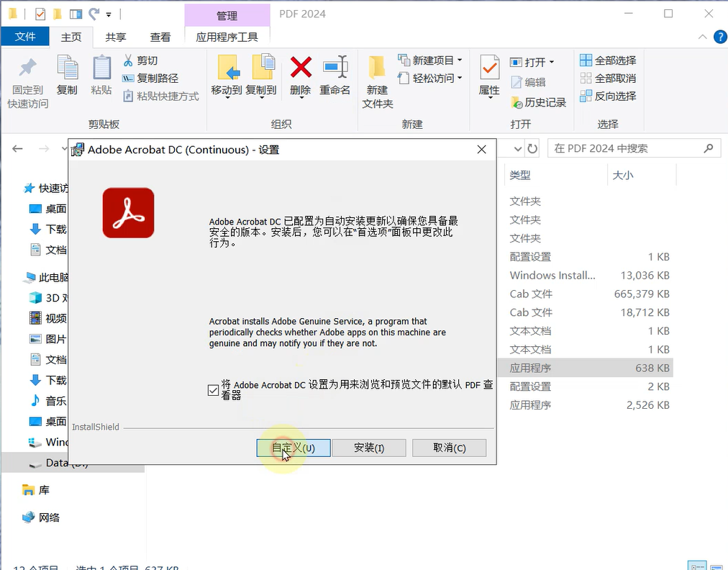Switch to View (查看) tab
The height and width of the screenshot is (570, 728).
click(160, 37)
